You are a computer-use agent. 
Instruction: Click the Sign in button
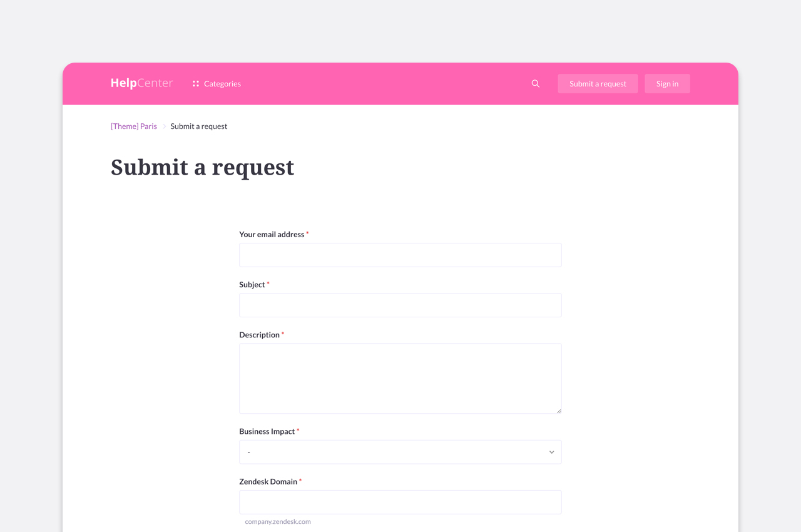[x=667, y=84]
